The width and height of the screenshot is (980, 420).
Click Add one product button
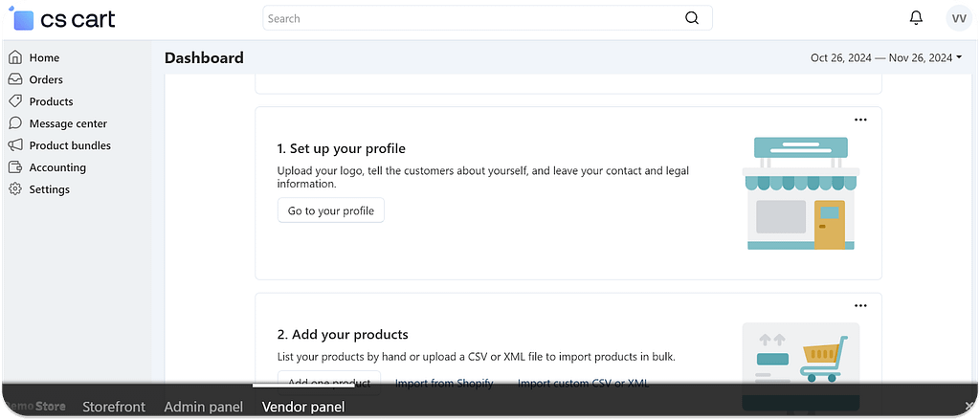329,383
